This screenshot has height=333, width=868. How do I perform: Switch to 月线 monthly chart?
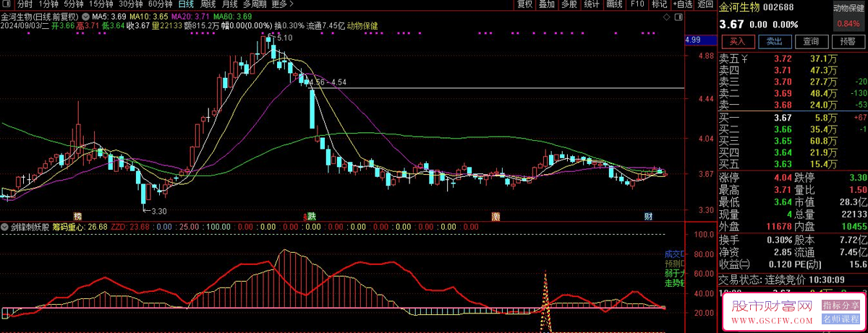pyautogui.click(x=230, y=4)
